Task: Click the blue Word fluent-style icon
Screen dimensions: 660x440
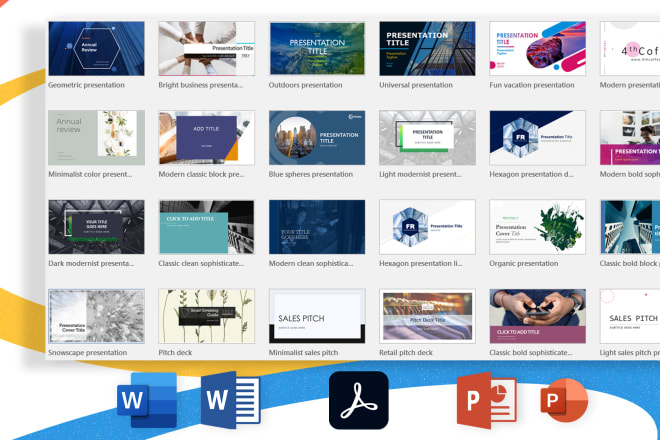Action: point(147,400)
